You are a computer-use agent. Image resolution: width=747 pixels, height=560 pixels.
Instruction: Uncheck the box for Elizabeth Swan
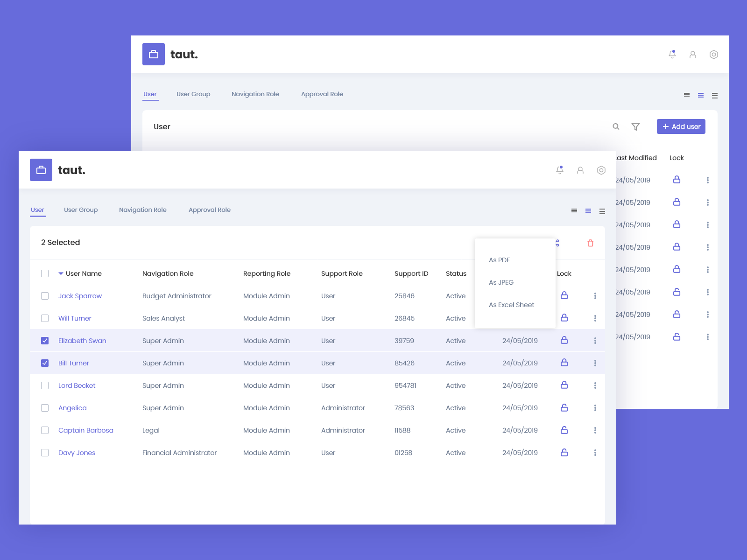pyautogui.click(x=45, y=341)
